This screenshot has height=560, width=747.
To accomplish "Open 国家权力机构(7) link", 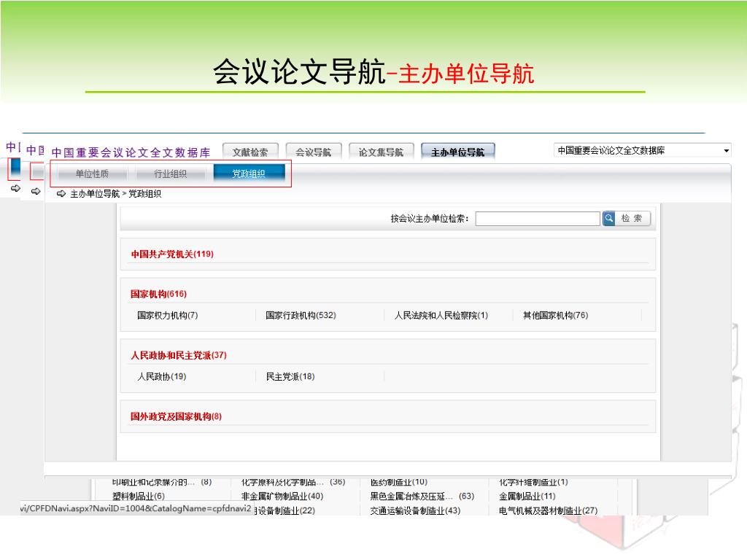I will click(x=168, y=315).
